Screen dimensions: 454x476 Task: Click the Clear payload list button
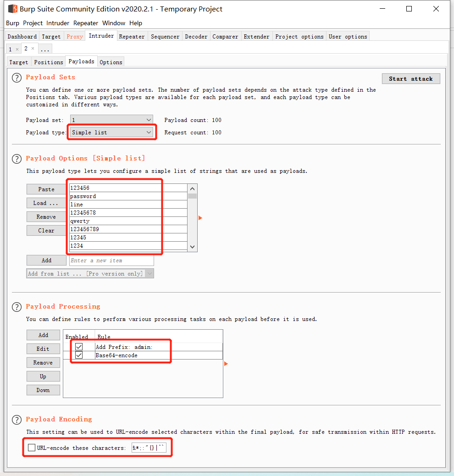[x=46, y=230]
